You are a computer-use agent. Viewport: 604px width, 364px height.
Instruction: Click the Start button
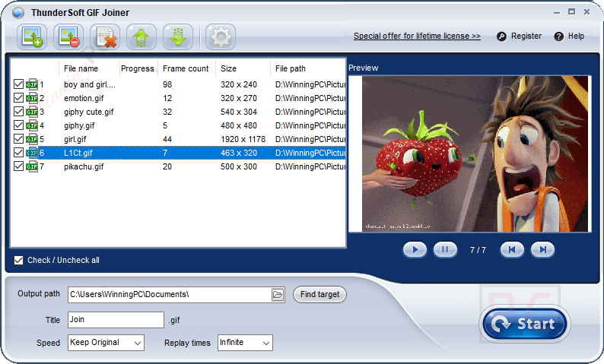click(x=525, y=324)
